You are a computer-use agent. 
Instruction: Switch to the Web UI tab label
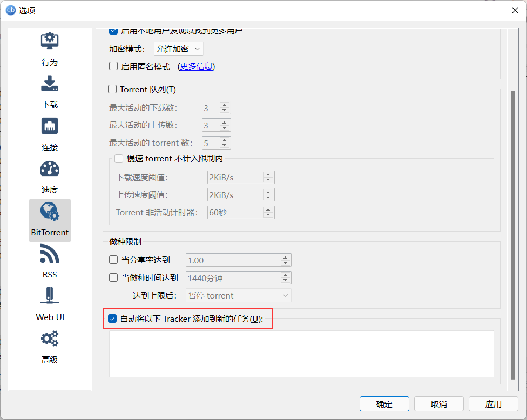pos(50,317)
